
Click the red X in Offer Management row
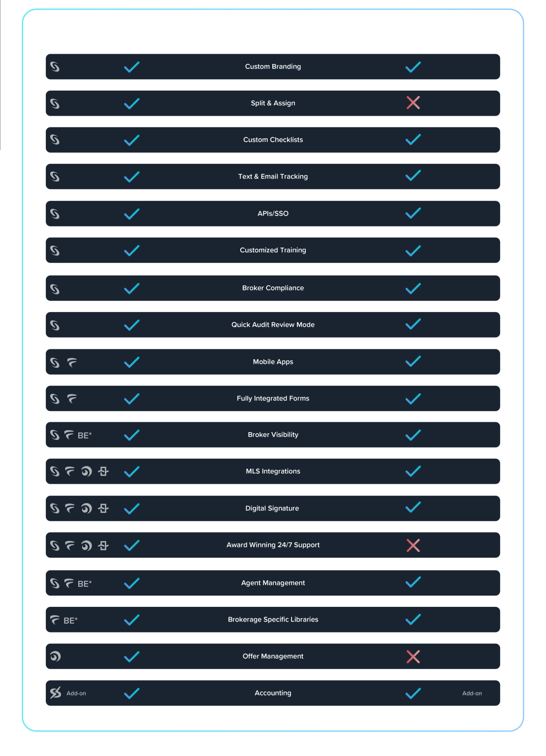(x=413, y=656)
